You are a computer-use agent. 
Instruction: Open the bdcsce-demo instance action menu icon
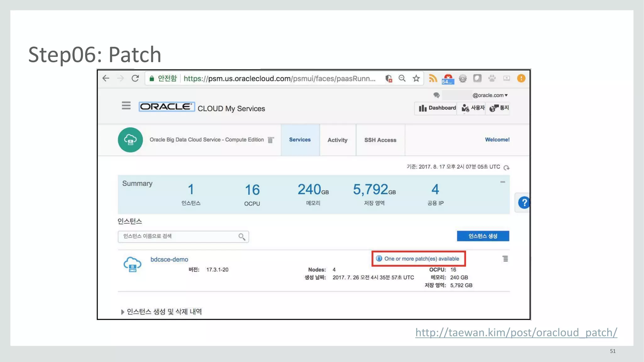coord(505,259)
